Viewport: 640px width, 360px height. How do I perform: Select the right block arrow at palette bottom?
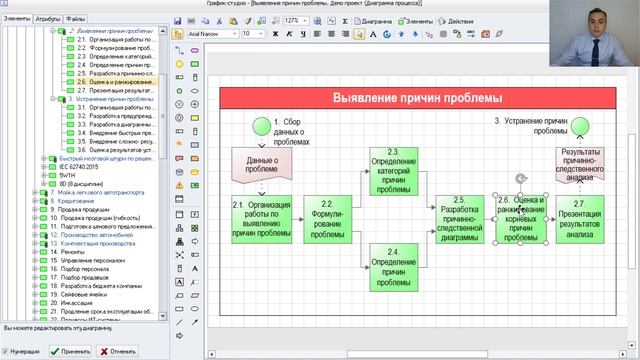[x=179, y=336]
